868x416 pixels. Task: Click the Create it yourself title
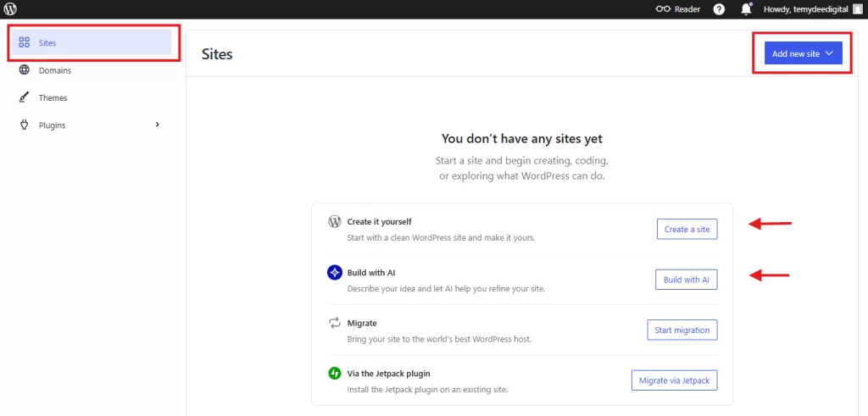[379, 222]
